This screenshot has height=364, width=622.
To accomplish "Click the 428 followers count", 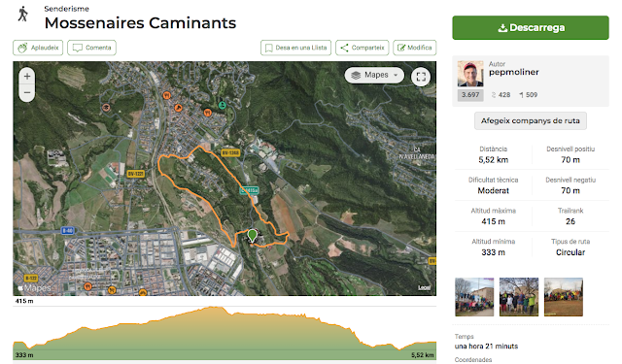I will click(501, 95).
